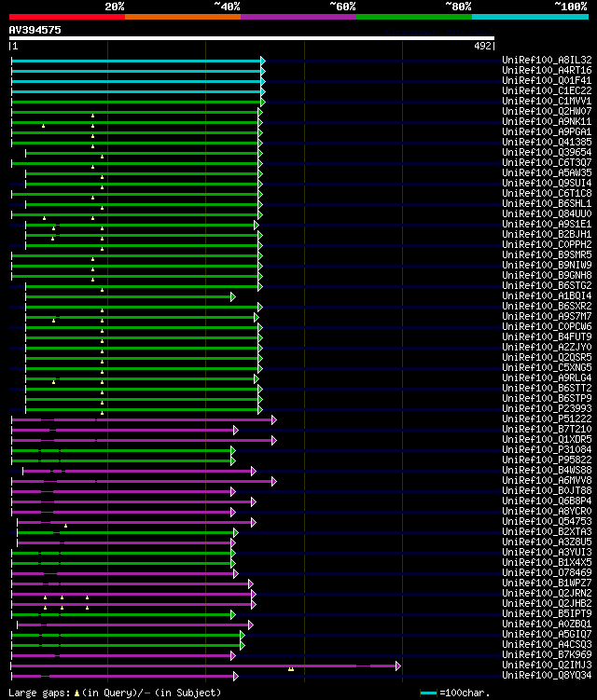Viewport: 597px width, 700px height.
Task: Click the arrowhead ending the UniRef100_Q8YQ34 alignment
Action: 236,677
